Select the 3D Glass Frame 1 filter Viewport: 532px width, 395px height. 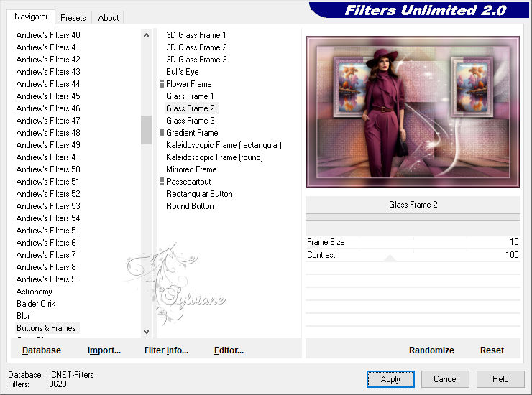pos(196,35)
